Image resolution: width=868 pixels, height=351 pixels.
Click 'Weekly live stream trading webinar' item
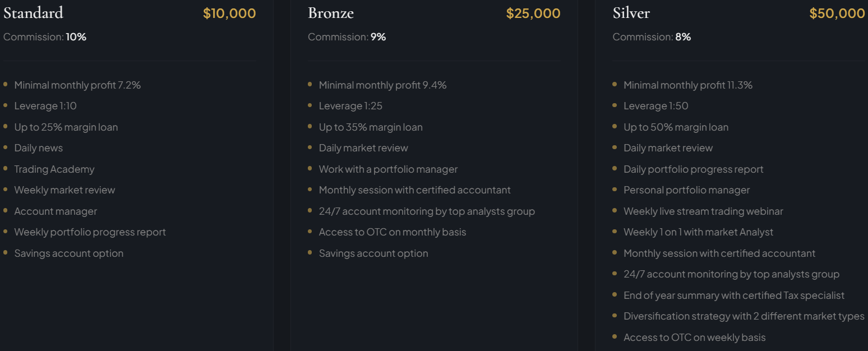click(703, 211)
